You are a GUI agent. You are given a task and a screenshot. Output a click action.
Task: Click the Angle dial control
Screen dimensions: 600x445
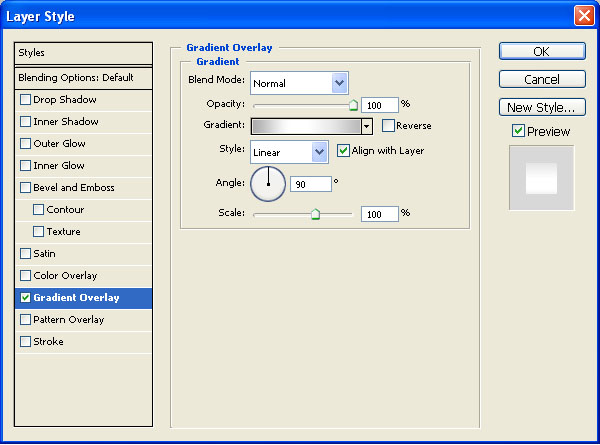click(268, 183)
